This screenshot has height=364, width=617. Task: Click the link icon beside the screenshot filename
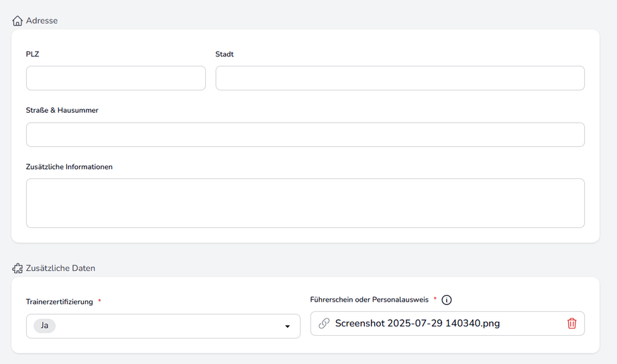[x=324, y=323]
